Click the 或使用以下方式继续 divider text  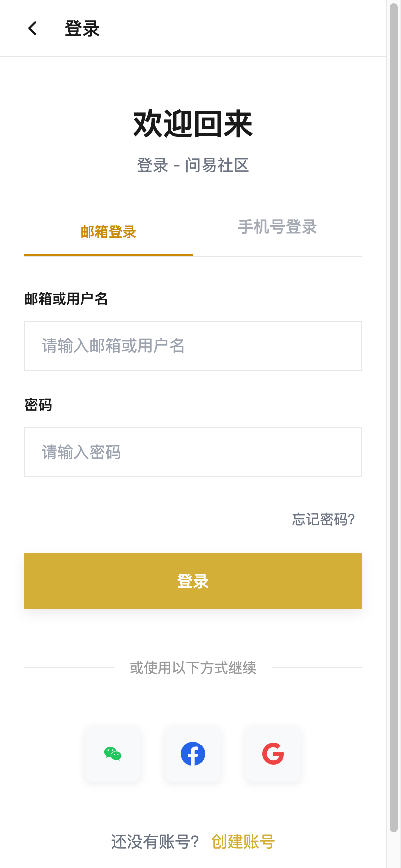(193, 668)
